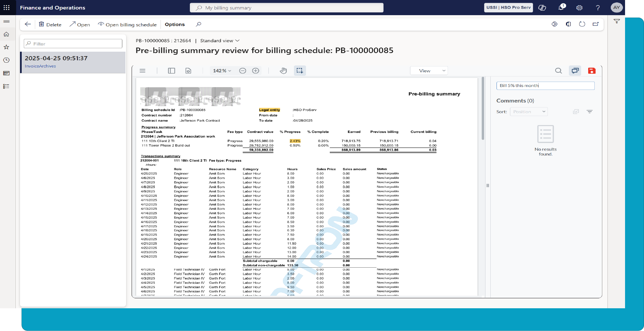Activate the marquee selection tool
The height and width of the screenshot is (331, 644).
(x=300, y=71)
